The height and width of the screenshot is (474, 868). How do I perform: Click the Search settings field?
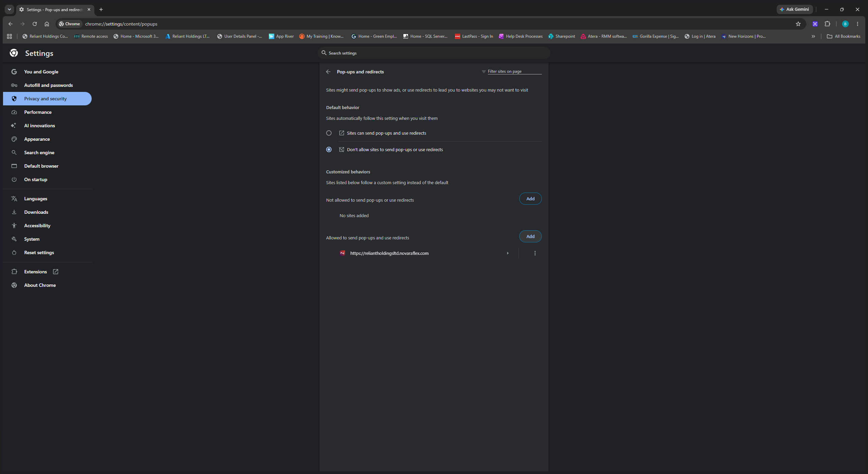point(434,53)
